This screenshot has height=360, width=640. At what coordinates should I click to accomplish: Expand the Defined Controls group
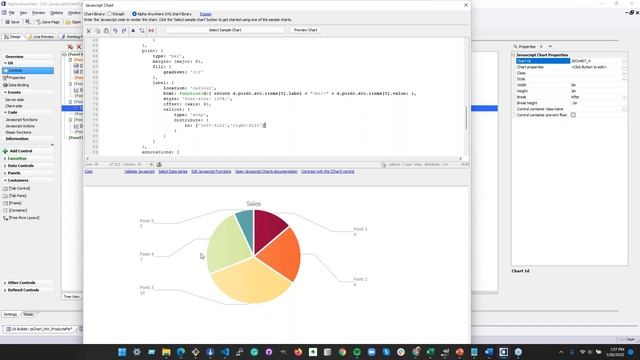(x=5, y=290)
